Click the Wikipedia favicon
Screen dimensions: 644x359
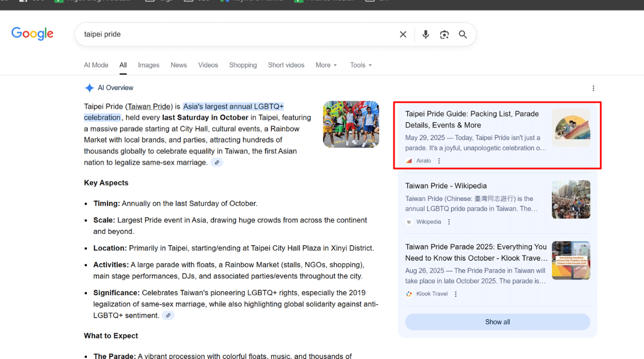click(x=409, y=222)
